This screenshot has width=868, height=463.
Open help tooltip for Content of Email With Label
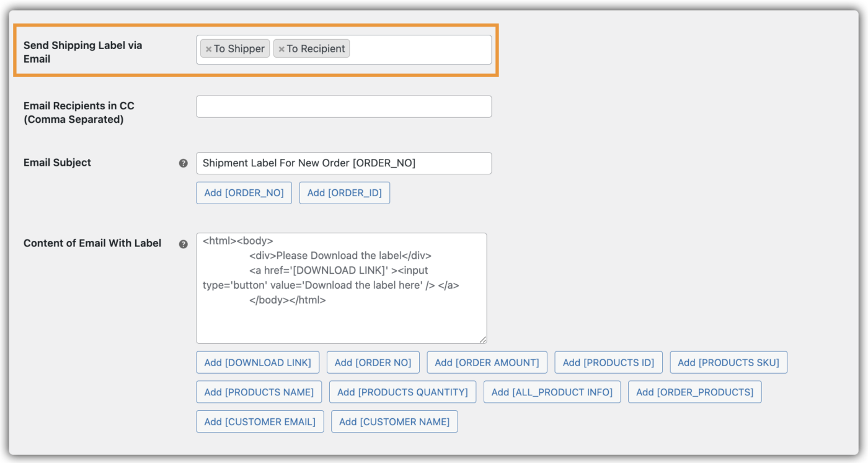pyautogui.click(x=183, y=244)
